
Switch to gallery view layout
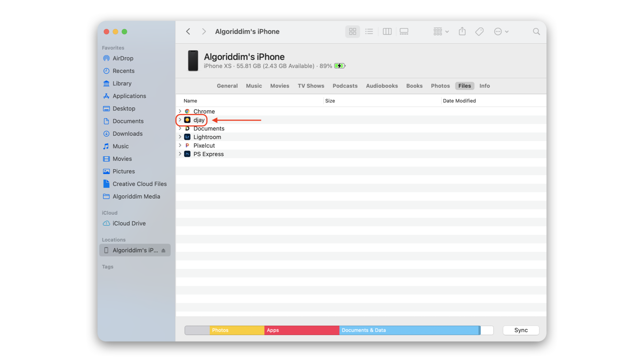click(x=404, y=31)
